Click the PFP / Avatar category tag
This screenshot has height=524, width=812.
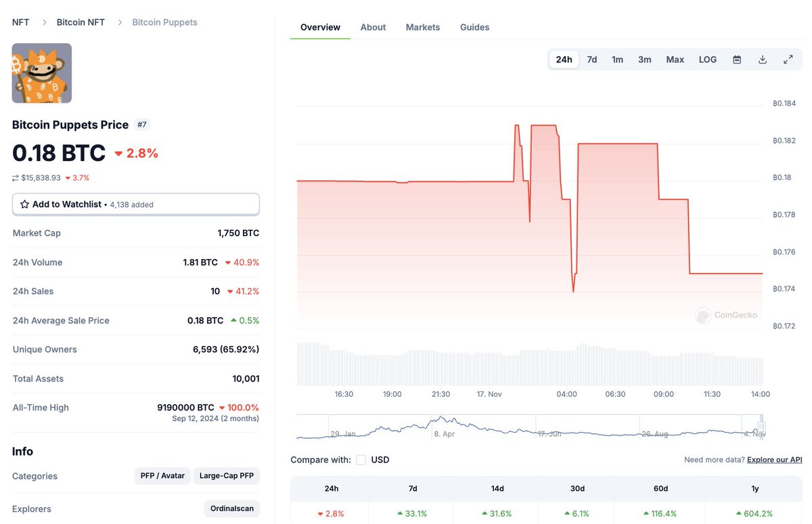click(162, 476)
